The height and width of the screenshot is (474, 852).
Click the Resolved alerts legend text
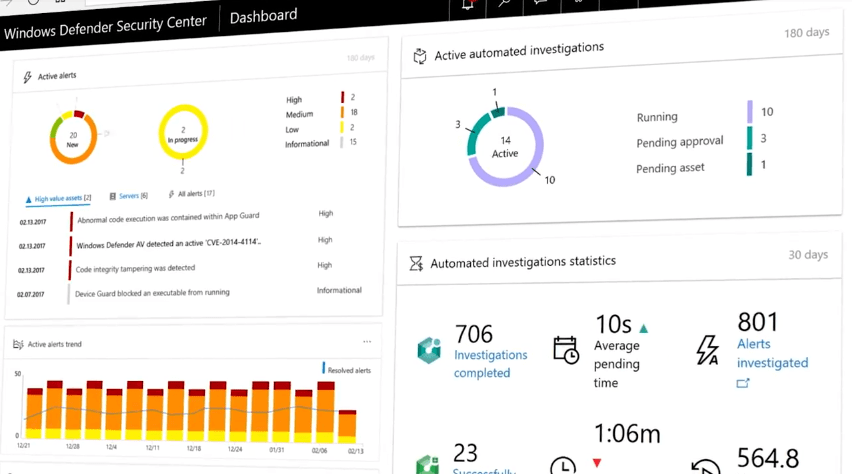click(349, 371)
